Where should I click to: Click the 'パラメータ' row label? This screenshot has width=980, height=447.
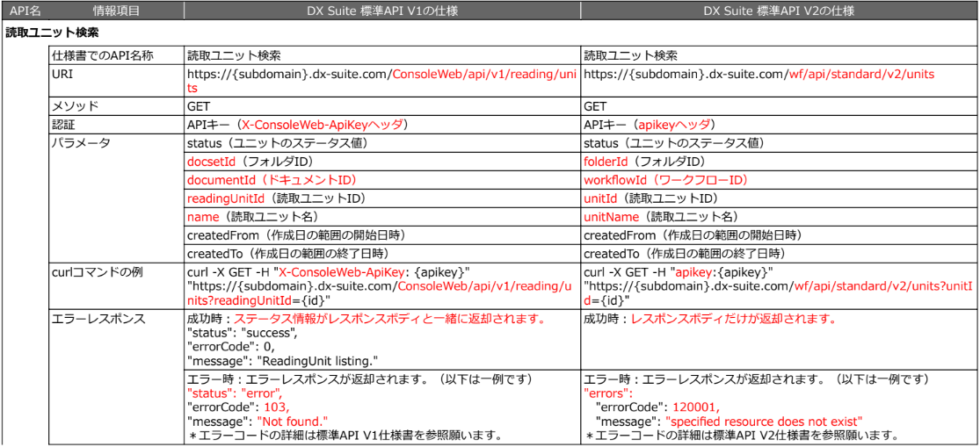tap(79, 143)
